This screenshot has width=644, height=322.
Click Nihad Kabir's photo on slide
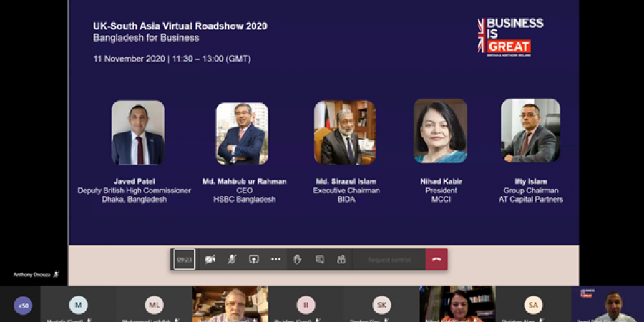[x=440, y=131]
